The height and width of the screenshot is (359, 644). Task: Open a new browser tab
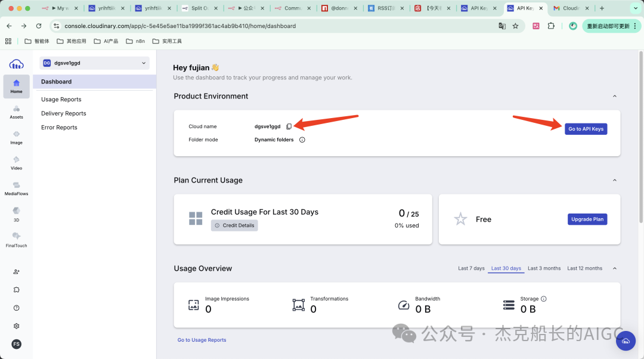click(x=602, y=8)
